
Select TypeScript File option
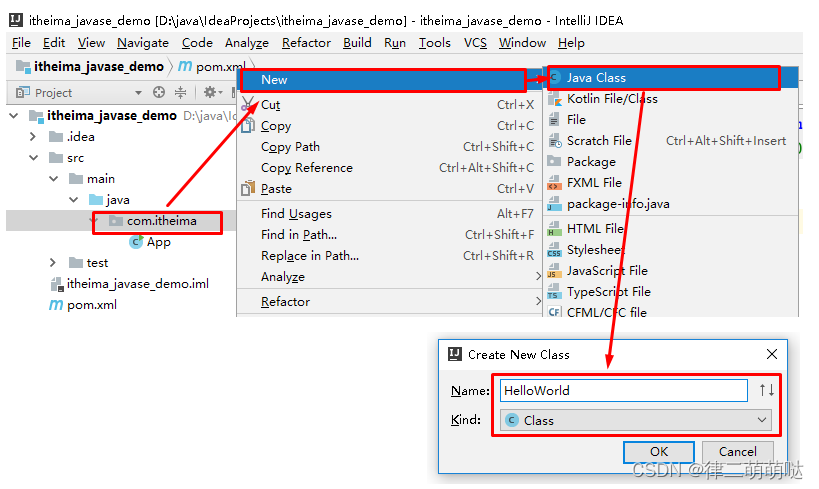click(x=671, y=292)
